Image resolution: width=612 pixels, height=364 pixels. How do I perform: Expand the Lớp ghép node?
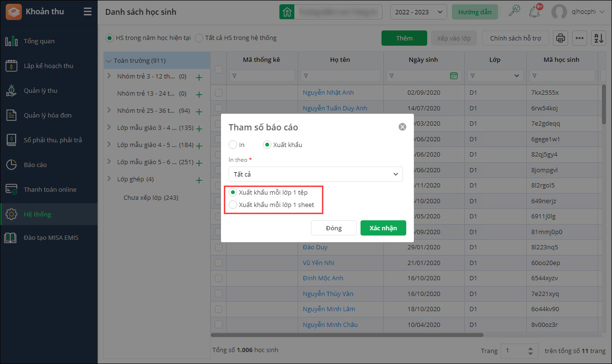[x=109, y=179]
